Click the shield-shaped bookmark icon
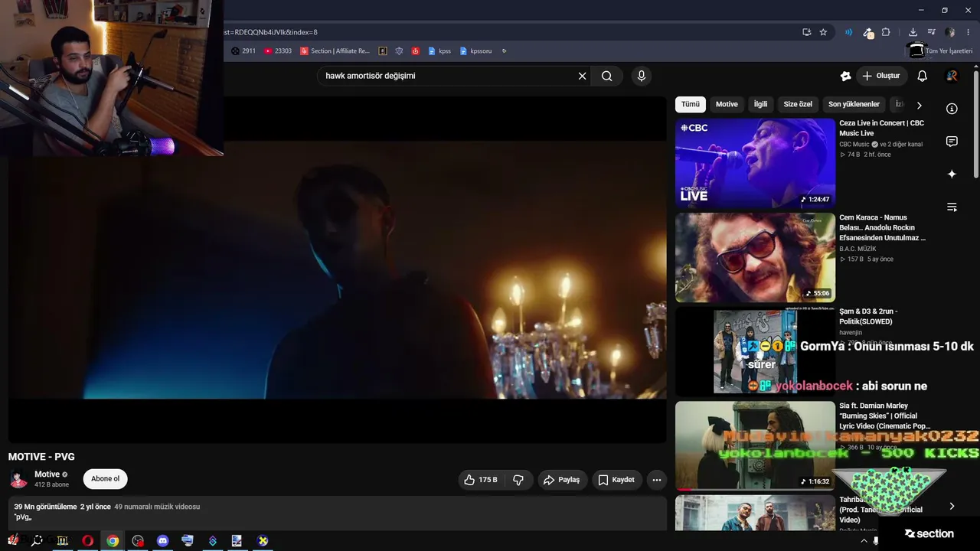This screenshot has width=980, height=551. point(399,51)
